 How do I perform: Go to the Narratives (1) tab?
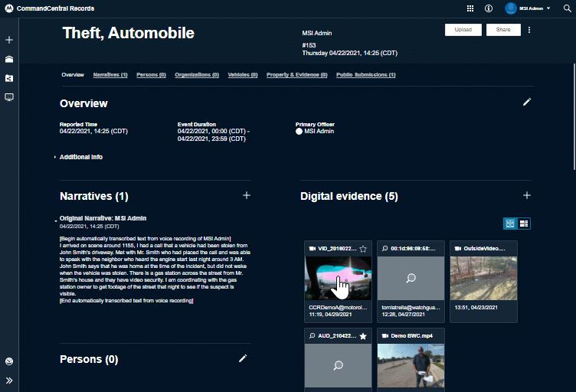[110, 75]
